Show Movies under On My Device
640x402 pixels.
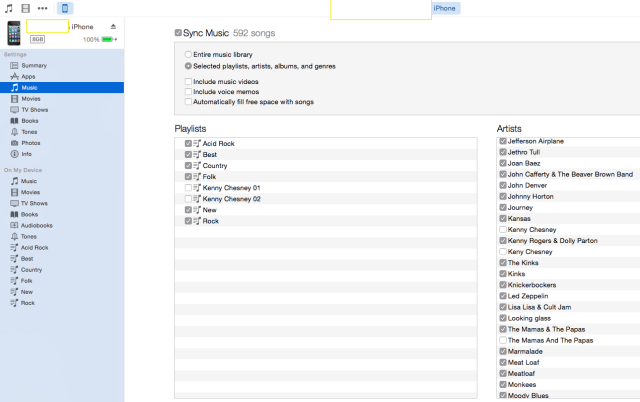click(x=62, y=192)
